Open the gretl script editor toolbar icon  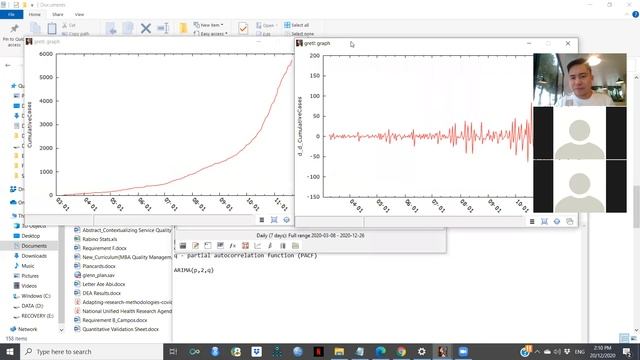[x=196, y=245]
